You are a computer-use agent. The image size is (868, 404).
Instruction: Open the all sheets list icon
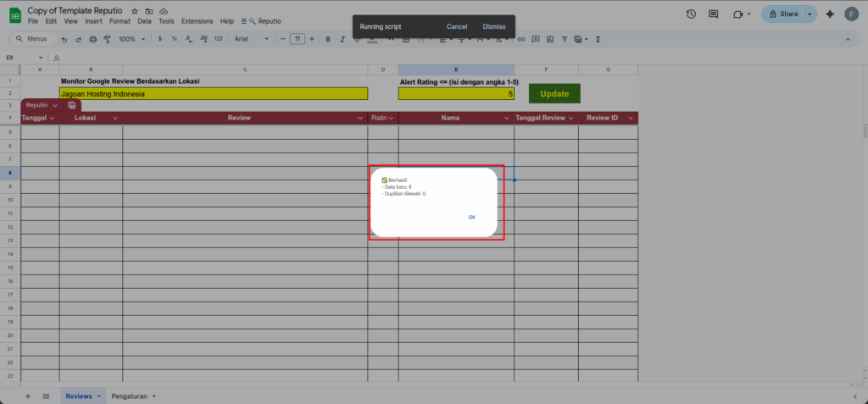46,396
